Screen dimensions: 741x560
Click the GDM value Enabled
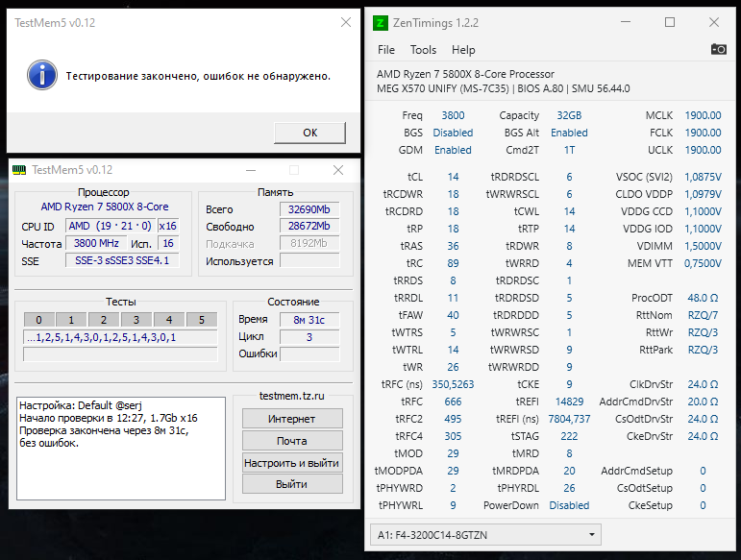[x=454, y=150]
